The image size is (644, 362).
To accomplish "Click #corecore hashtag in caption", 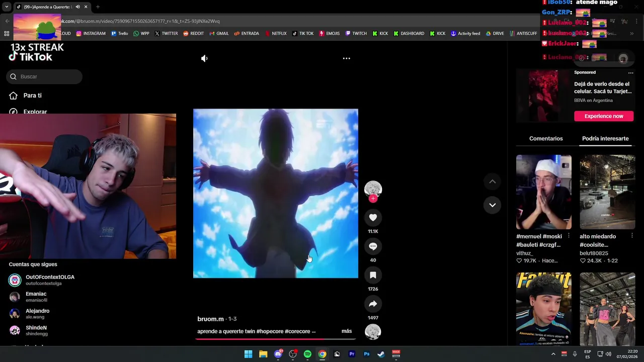I will (x=297, y=331).
